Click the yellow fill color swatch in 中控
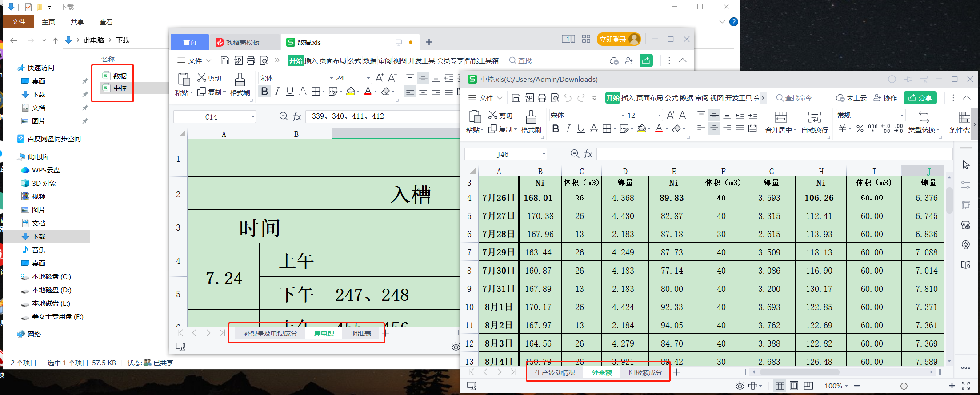This screenshot has width=980, height=395. pyautogui.click(x=641, y=129)
